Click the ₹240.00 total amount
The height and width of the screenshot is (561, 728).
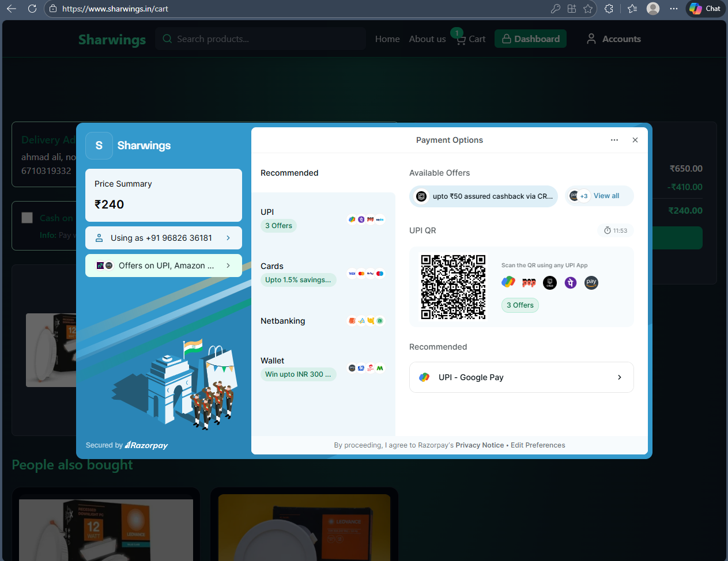[685, 211]
